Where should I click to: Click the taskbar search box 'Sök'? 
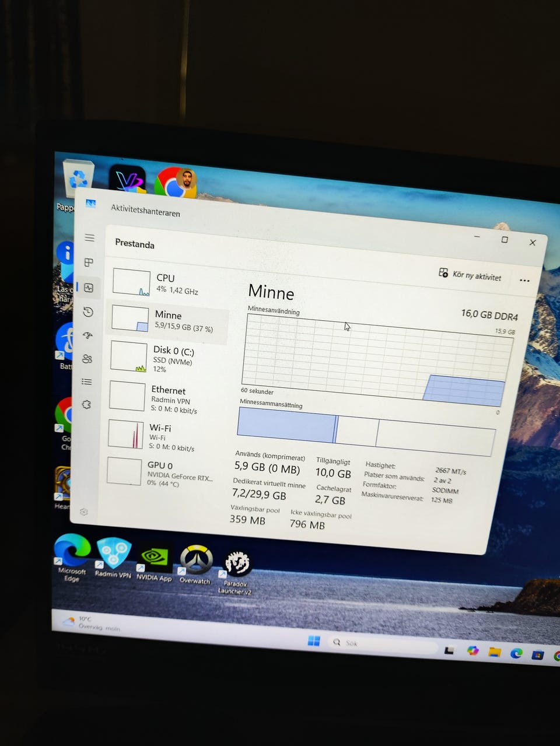pos(382,644)
